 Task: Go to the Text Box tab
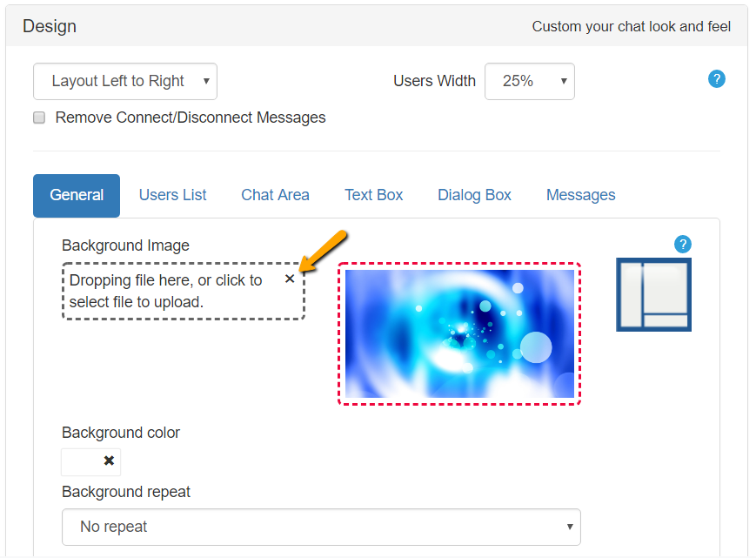click(373, 195)
